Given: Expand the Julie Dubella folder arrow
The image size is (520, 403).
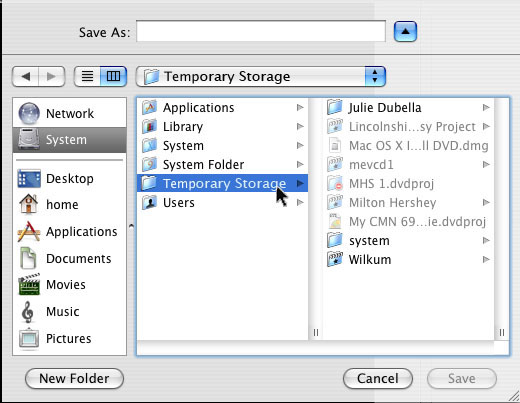Looking at the screenshot, I should pyautogui.click(x=486, y=107).
